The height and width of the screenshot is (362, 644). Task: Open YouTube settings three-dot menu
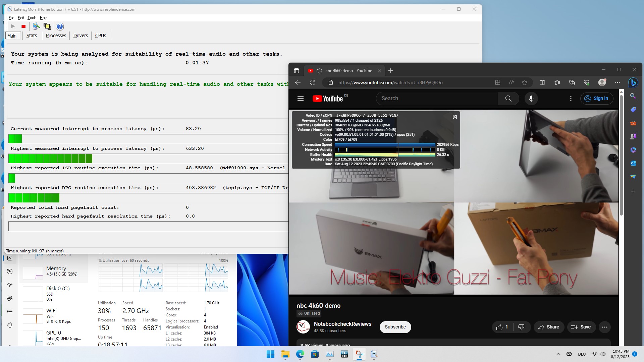[x=571, y=99]
